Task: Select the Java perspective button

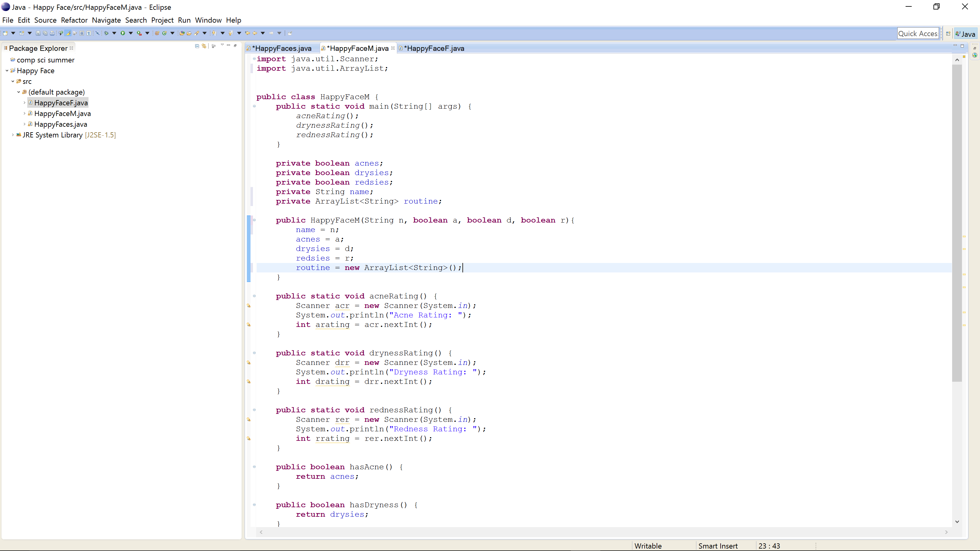Action: [x=965, y=34]
